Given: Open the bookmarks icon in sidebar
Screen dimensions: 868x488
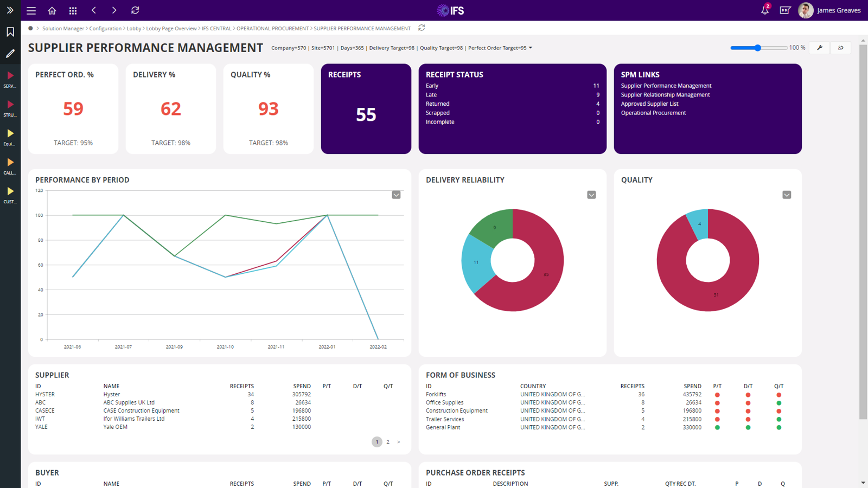Looking at the screenshot, I should [10, 32].
